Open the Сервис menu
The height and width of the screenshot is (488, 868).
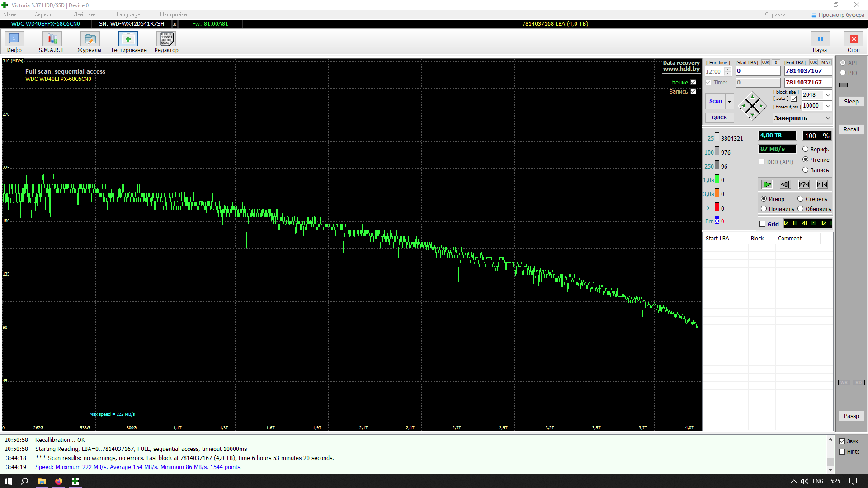point(43,14)
